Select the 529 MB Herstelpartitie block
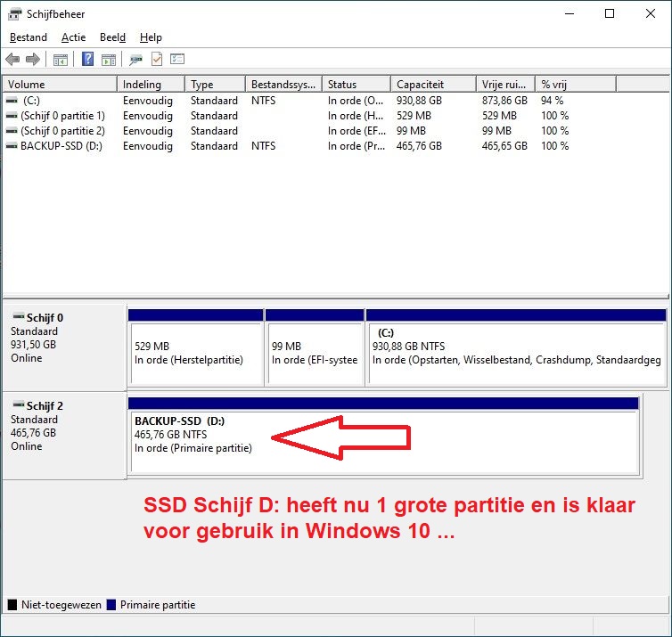 coord(196,347)
